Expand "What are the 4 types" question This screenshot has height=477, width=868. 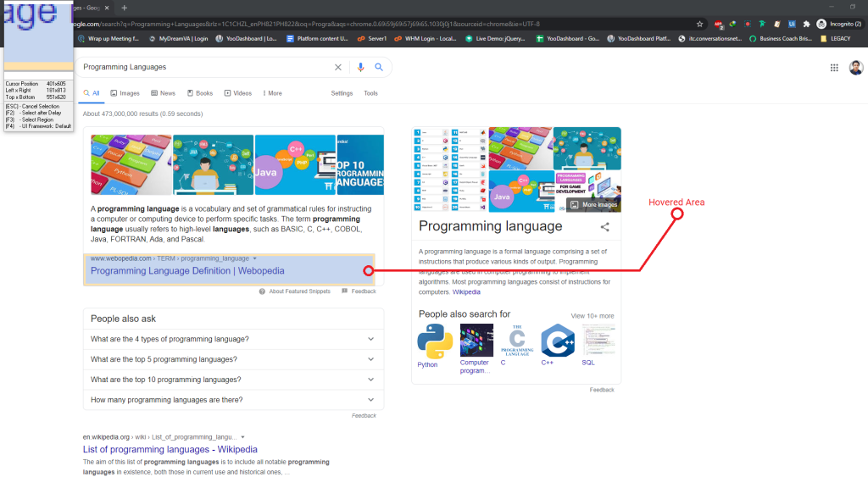[233, 339]
